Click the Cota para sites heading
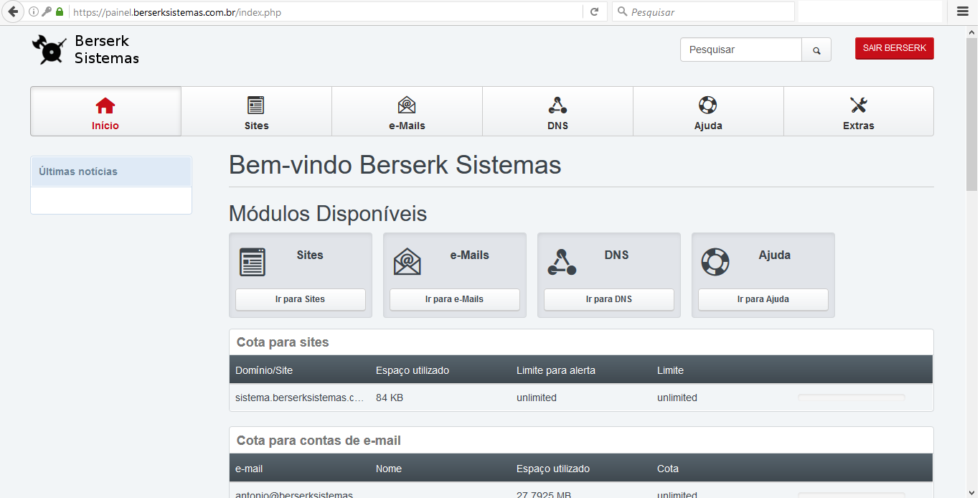Viewport: 980px width, 498px height. [283, 342]
